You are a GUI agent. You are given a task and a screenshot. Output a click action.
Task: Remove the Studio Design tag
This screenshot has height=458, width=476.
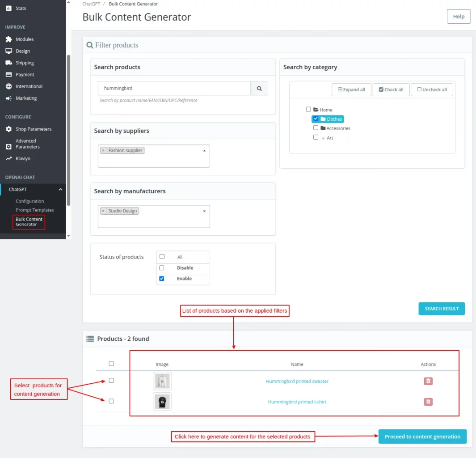point(103,211)
